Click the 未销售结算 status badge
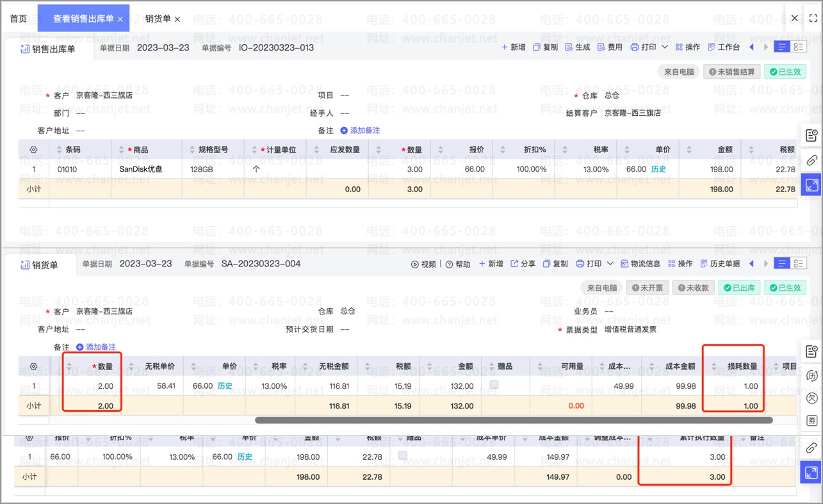 (x=732, y=72)
